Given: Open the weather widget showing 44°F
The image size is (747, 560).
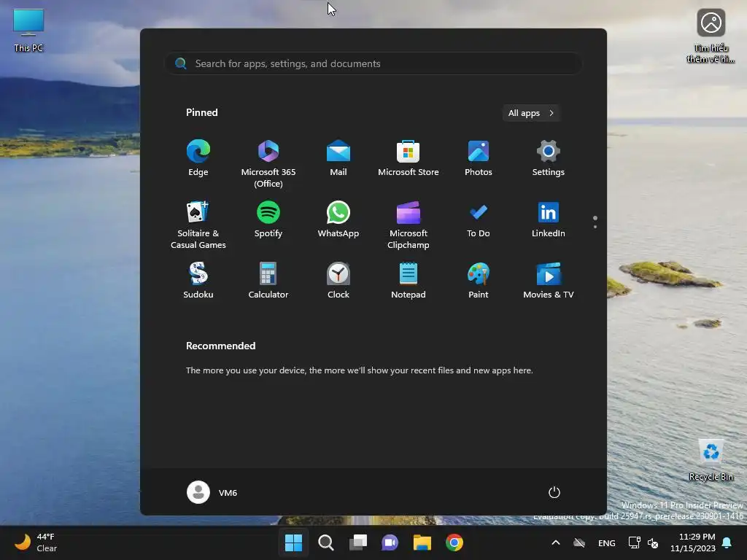Looking at the screenshot, I should tap(35, 542).
